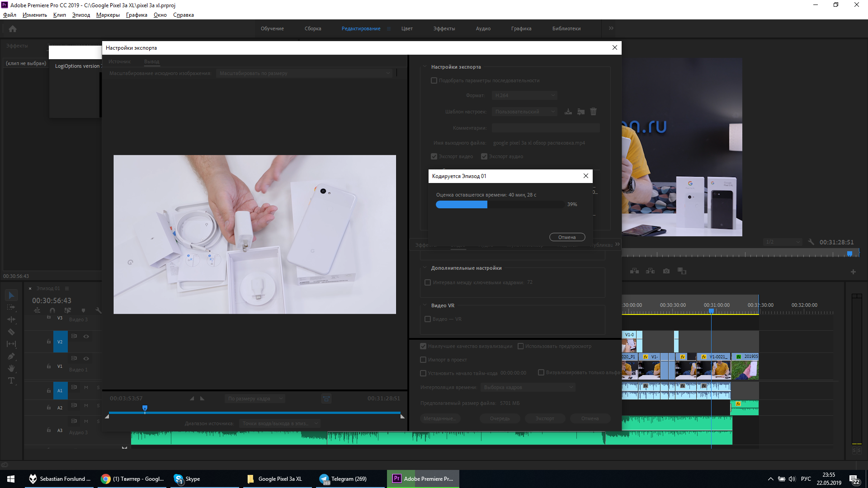This screenshot has width=868, height=488.
Task: Click Set Out Point triangle under the export preview
Action: [202, 399]
